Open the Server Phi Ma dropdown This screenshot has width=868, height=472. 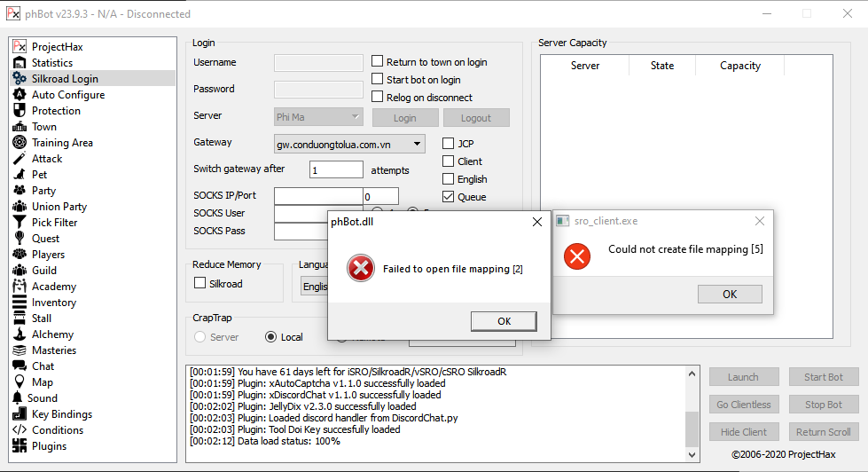356,117
